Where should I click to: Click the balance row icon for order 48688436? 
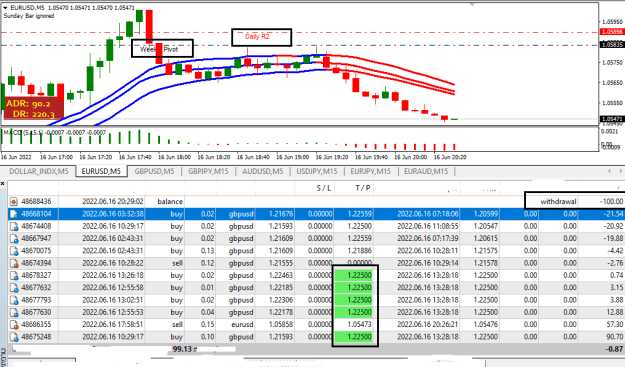point(14,202)
